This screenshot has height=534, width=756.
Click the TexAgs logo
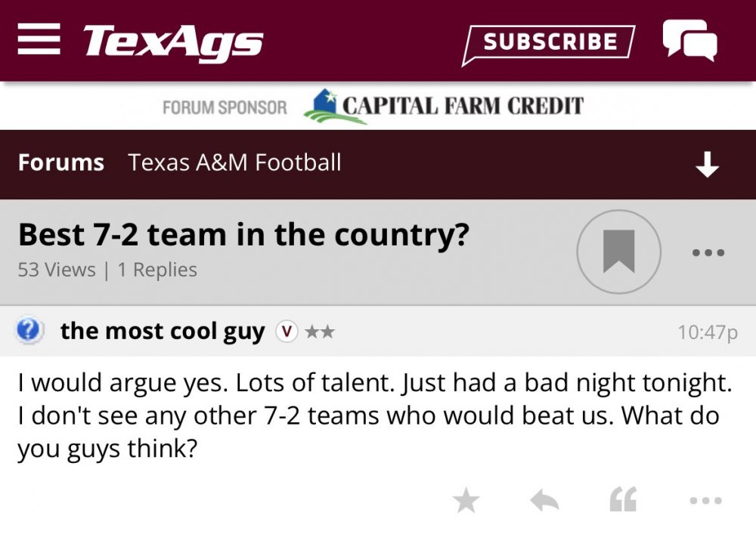click(x=173, y=41)
